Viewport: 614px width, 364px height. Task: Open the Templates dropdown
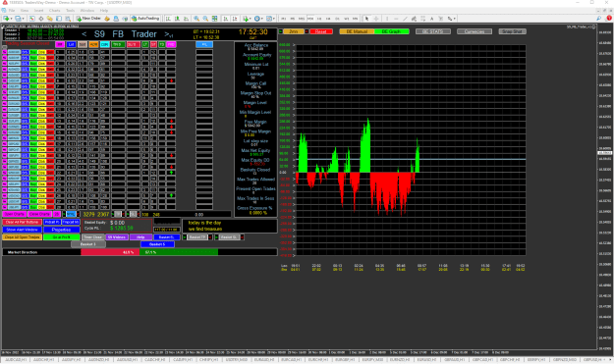[270, 19]
